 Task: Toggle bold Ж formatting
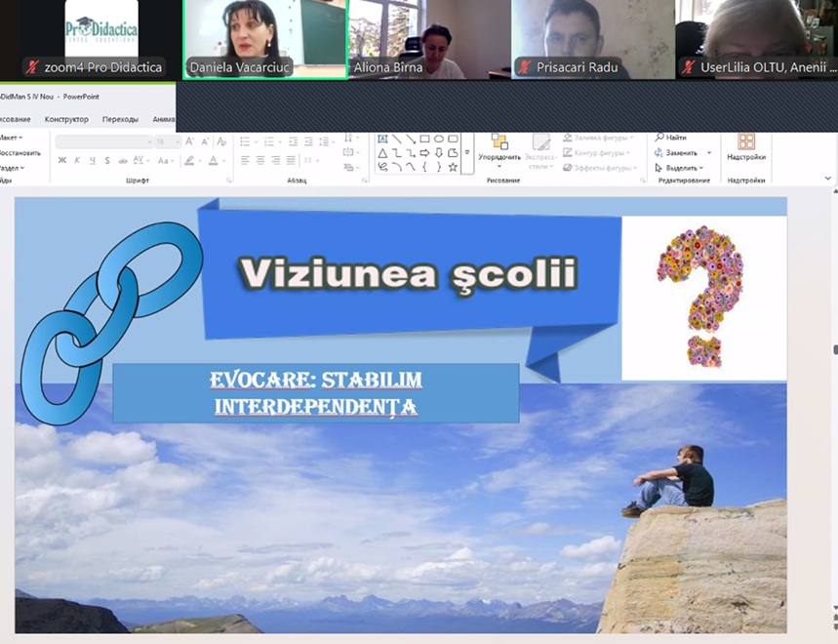pyautogui.click(x=62, y=160)
